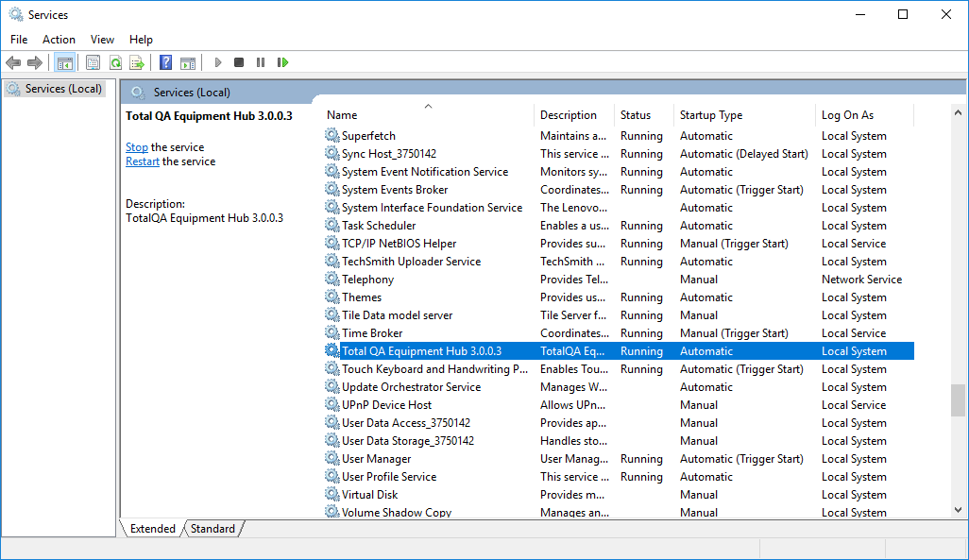Click the Restart the service link
The image size is (969, 560).
coord(143,161)
